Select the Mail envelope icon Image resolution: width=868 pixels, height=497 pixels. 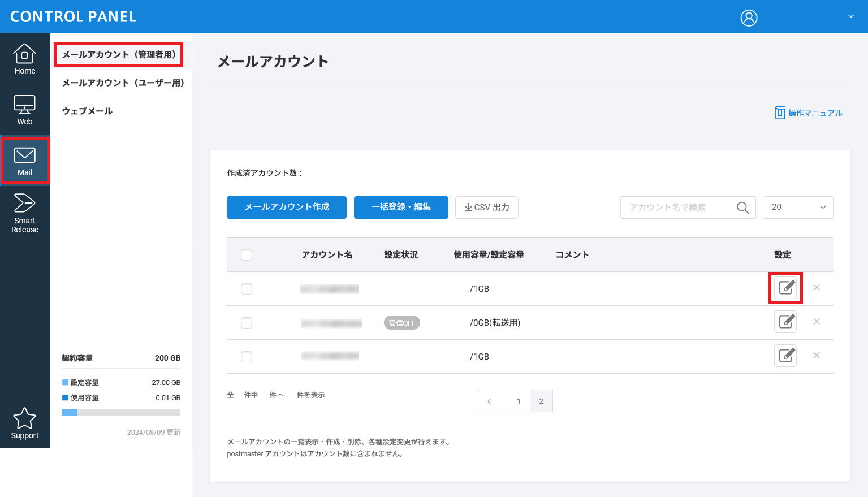(x=25, y=155)
